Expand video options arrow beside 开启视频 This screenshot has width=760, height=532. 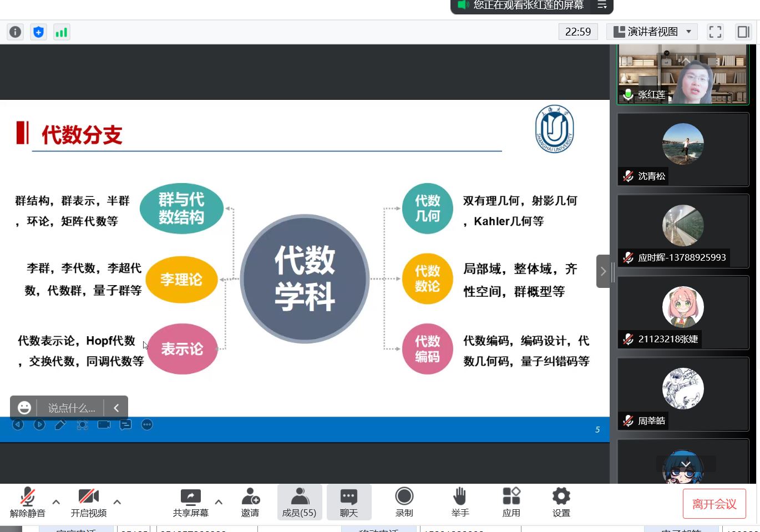click(117, 502)
